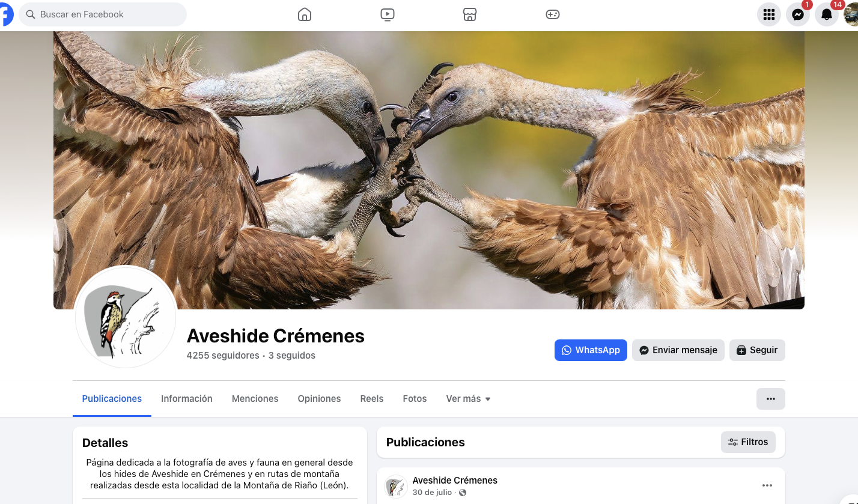The image size is (858, 504).
Task: Expand the Ver más dropdown
Action: (x=468, y=399)
